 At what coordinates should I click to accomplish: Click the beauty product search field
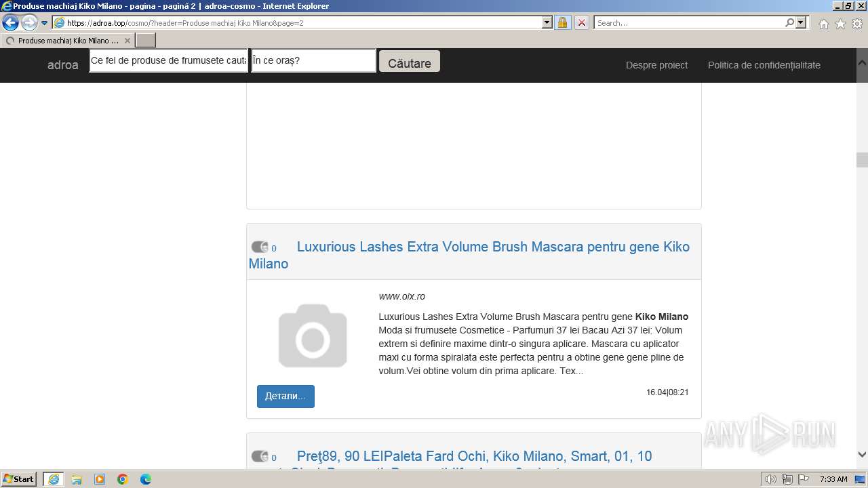(169, 60)
